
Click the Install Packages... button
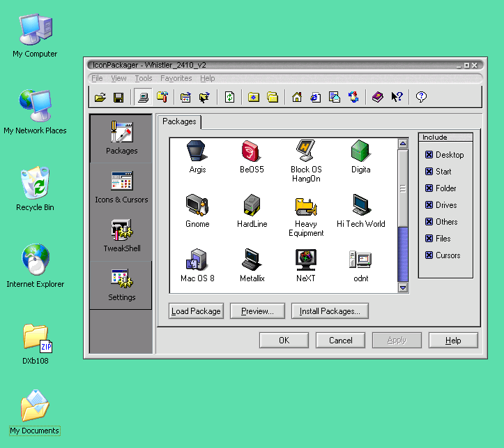click(x=330, y=311)
